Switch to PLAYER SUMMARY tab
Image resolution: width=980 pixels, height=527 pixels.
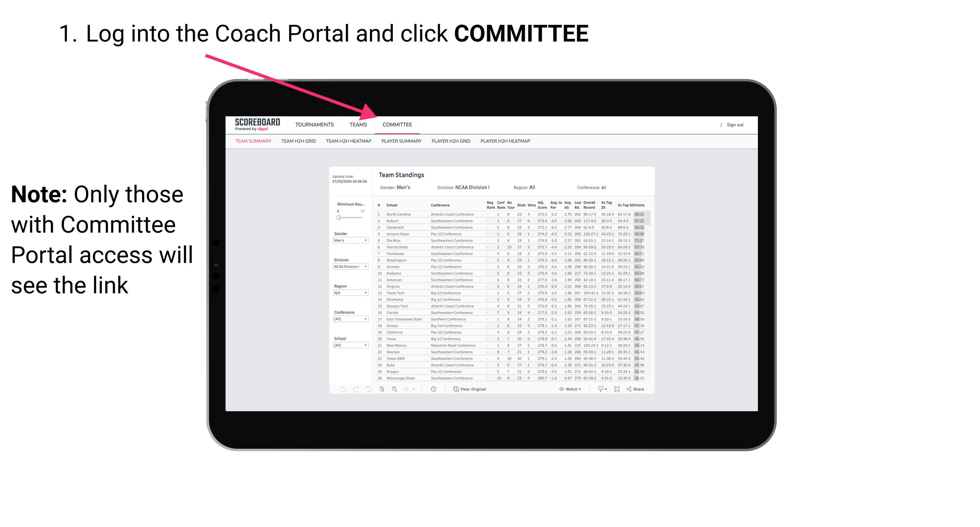coord(401,142)
